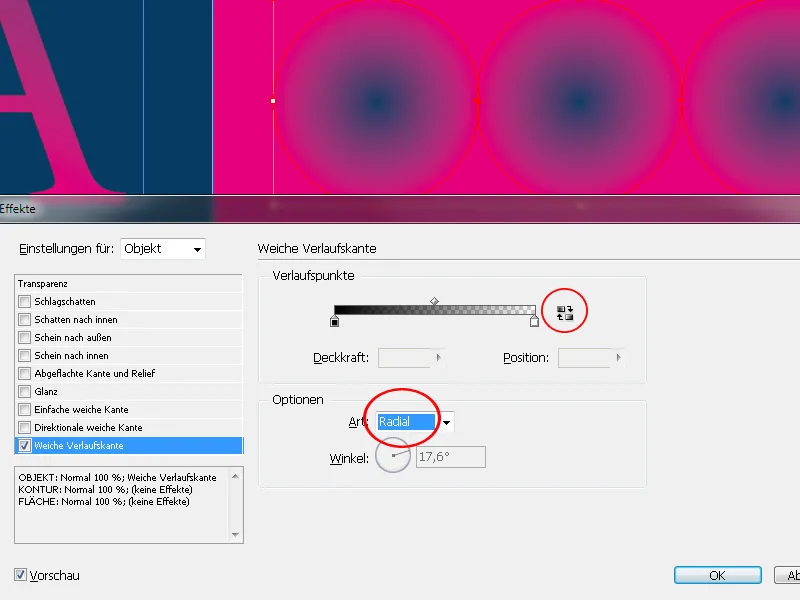Image resolution: width=800 pixels, height=600 pixels.
Task: Select Einfache weiche Kante row label
Action: (x=82, y=409)
